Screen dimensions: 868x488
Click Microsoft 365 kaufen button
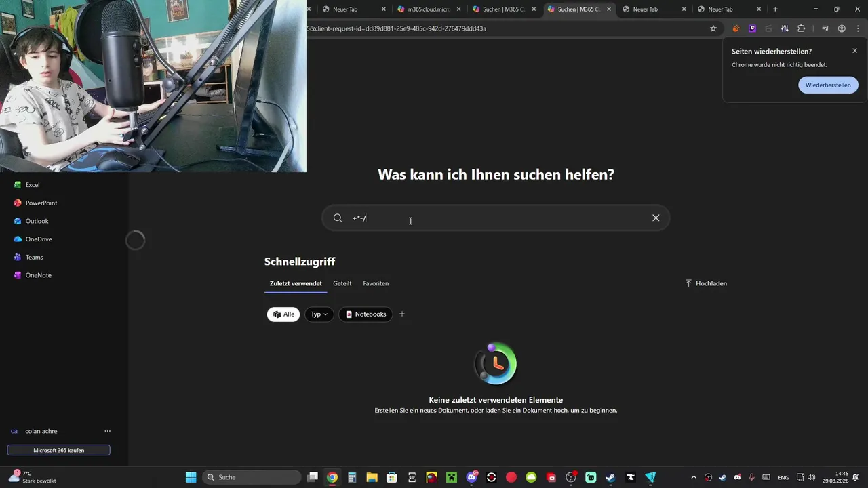(58, 450)
